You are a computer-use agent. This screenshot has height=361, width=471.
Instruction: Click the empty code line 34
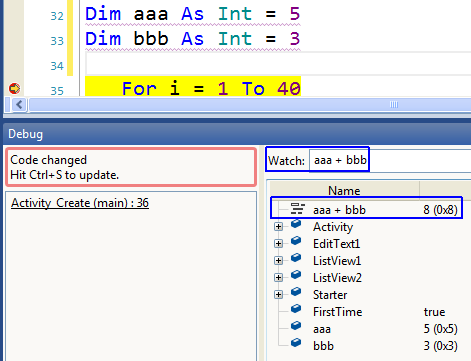tap(278, 63)
